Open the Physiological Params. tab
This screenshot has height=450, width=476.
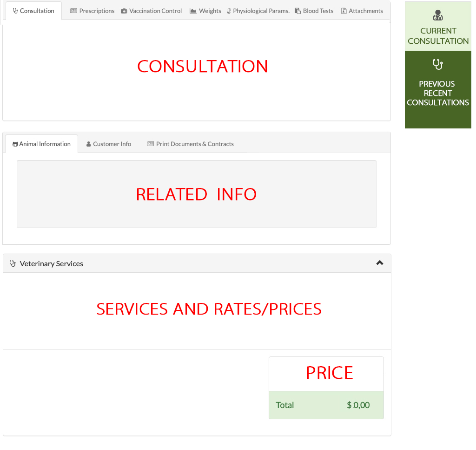click(258, 11)
